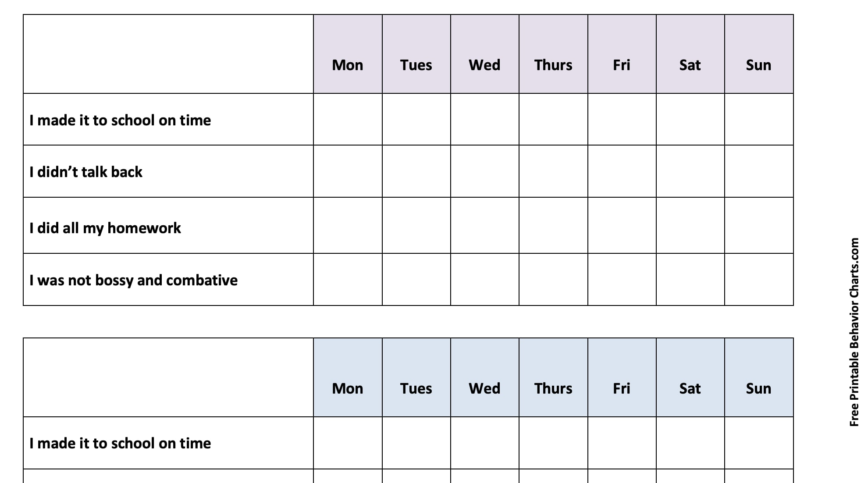Check Friday box for "not bossy and combative"

point(622,280)
